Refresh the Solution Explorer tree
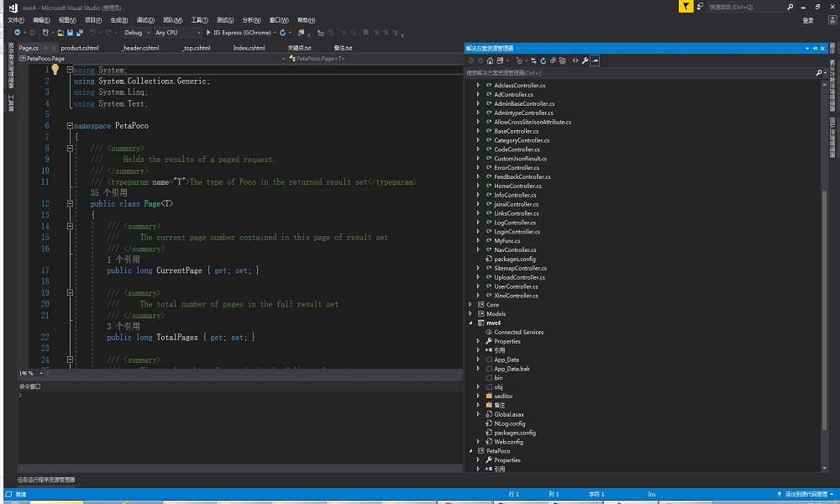 coord(543,60)
